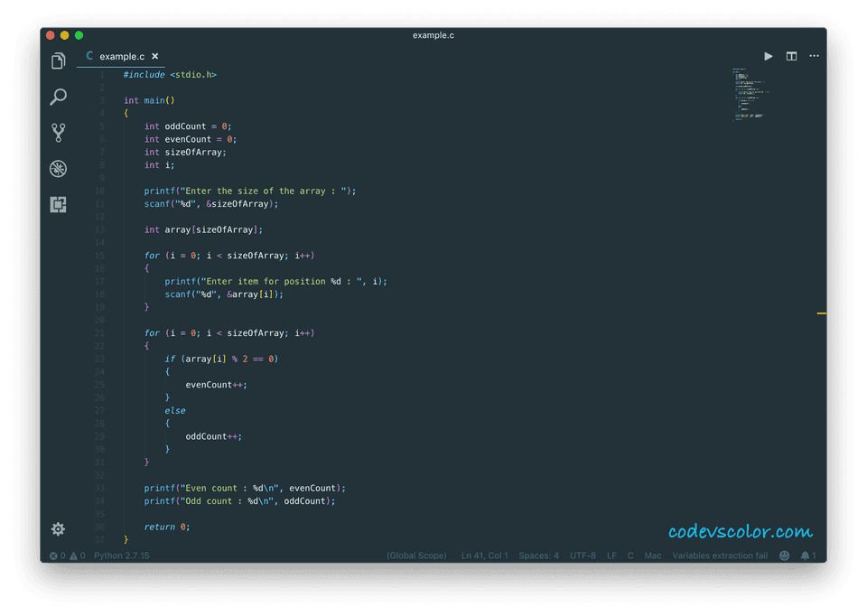The height and width of the screenshot is (616, 867).
Task: Open feedback via the smiley icon
Action: 784,555
